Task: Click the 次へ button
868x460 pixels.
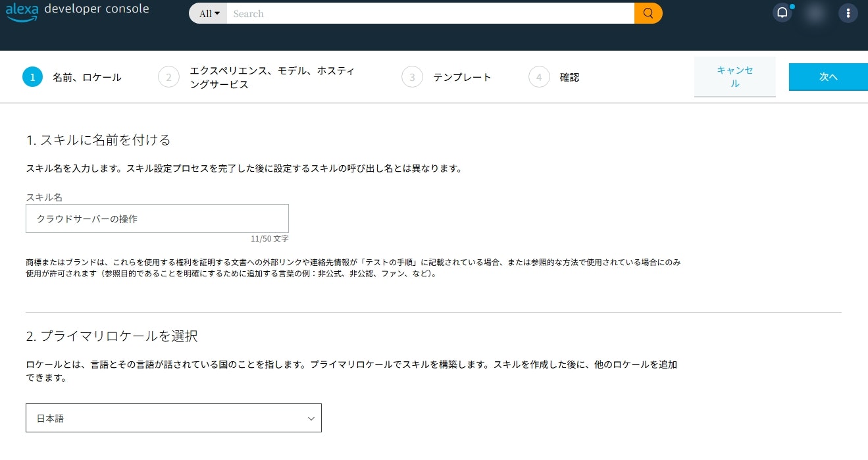Action: (x=827, y=76)
